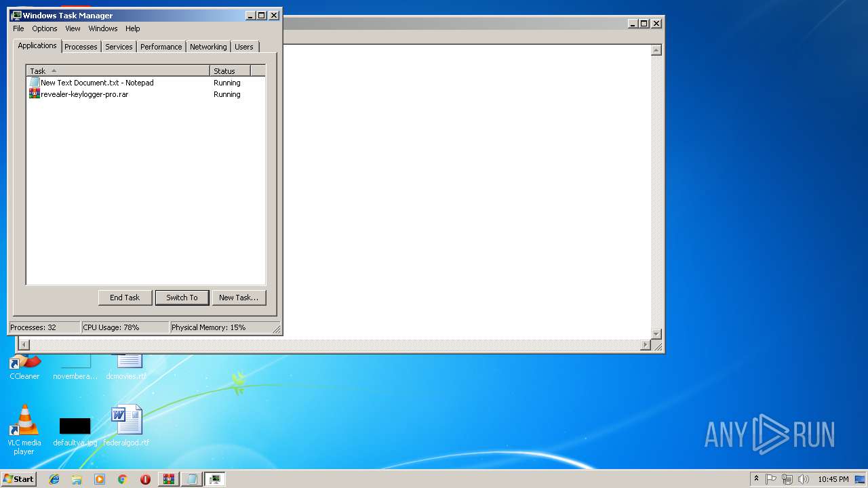Select the VLC media player desktop icon
868x488 pixels.
pyautogui.click(x=24, y=430)
